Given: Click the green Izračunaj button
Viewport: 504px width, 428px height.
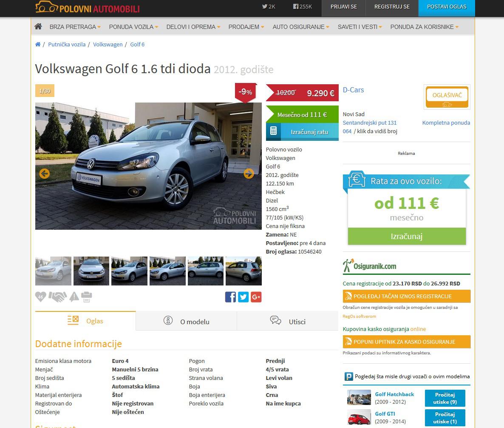Looking at the screenshot, I should click(407, 236).
